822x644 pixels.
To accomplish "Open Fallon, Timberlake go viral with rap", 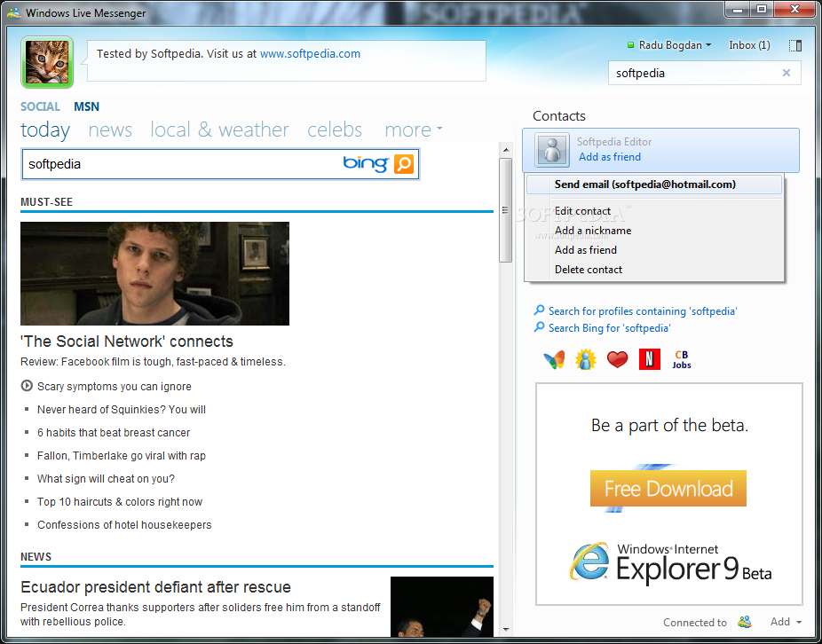I will click(x=122, y=455).
